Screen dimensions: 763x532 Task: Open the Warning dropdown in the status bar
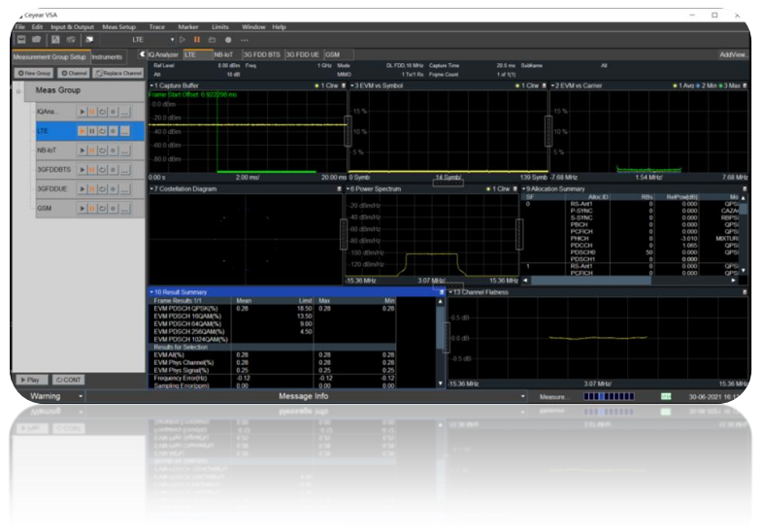(x=81, y=397)
